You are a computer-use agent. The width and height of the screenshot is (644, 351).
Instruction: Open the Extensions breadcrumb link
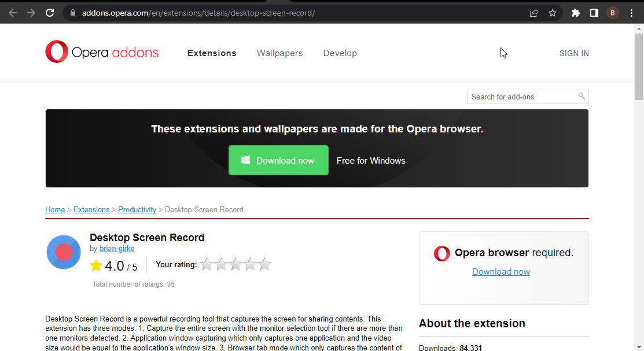(x=91, y=209)
